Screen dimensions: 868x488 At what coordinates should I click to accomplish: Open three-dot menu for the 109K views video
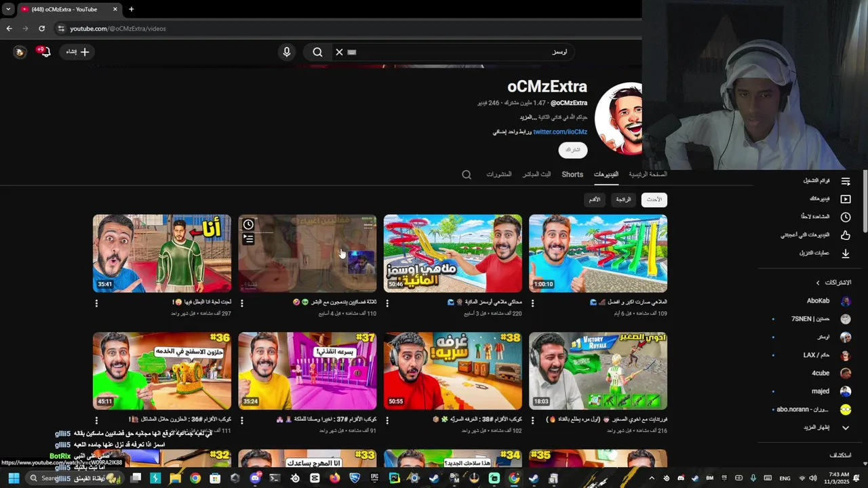[533, 304]
